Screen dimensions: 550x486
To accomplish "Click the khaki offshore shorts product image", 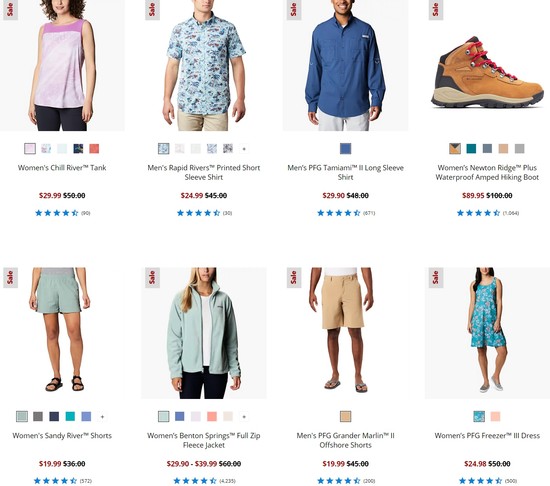I will click(x=346, y=333).
